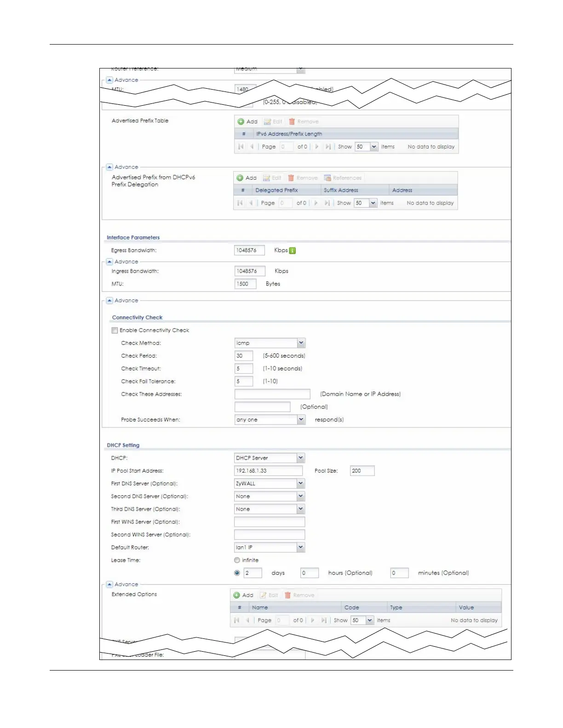Click Add in Extended Options table

pos(243,595)
